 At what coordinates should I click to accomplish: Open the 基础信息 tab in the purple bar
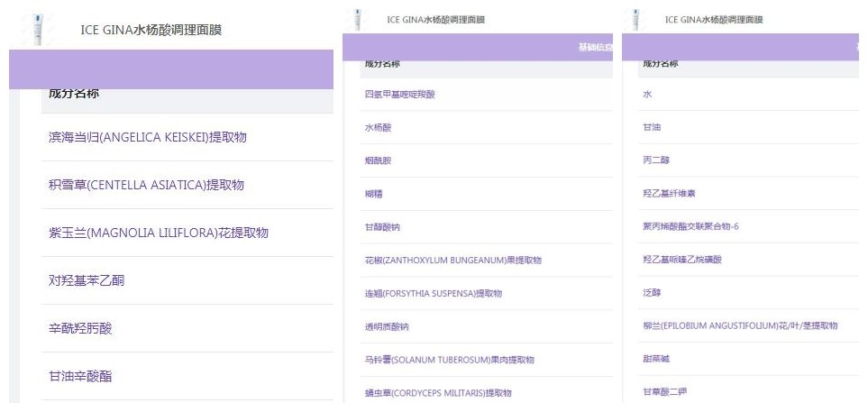[595, 48]
